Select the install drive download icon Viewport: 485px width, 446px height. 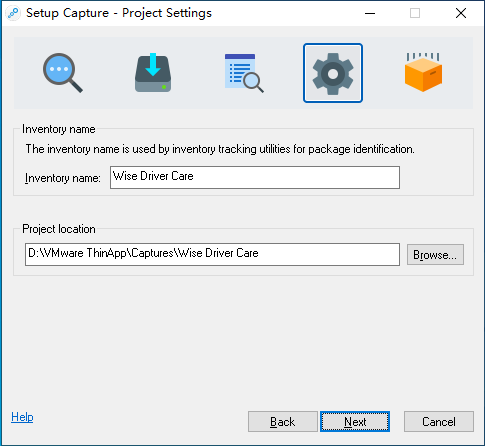tap(153, 73)
